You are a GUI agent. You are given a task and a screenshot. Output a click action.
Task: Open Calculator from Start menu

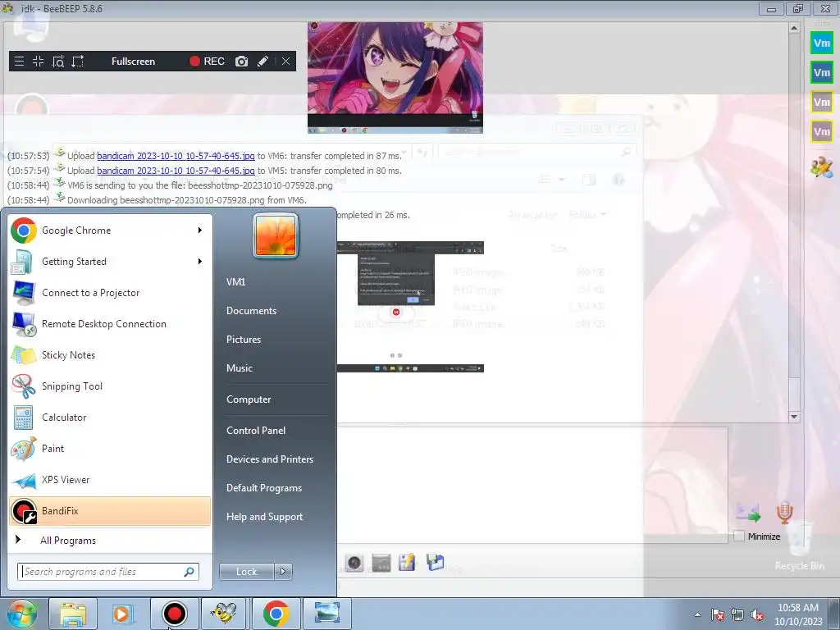click(110, 418)
